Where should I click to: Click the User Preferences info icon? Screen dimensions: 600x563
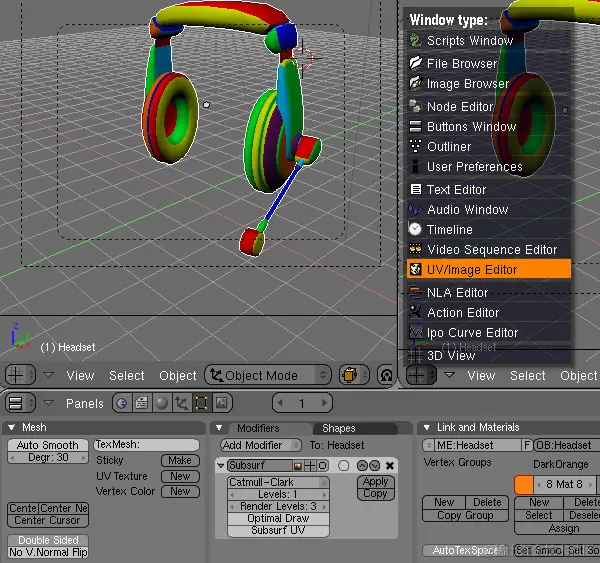click(x=416, y=166)
